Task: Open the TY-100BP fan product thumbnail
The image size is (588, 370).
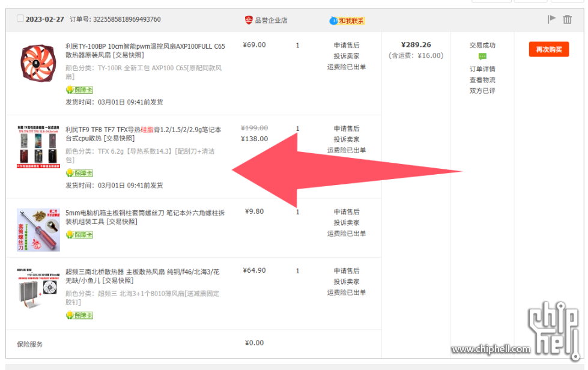Action: [38, 63]
